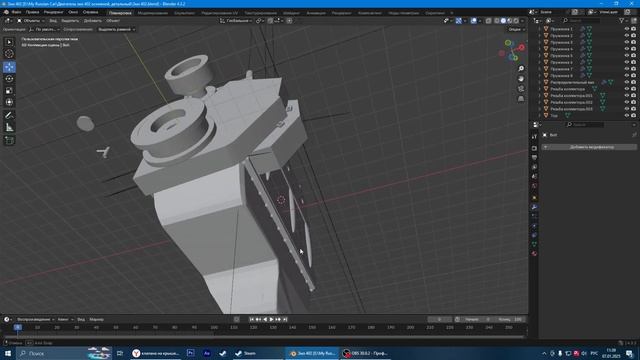640x360 pixels.
Task: Open the Material properties tab
Action: (534, 253)
